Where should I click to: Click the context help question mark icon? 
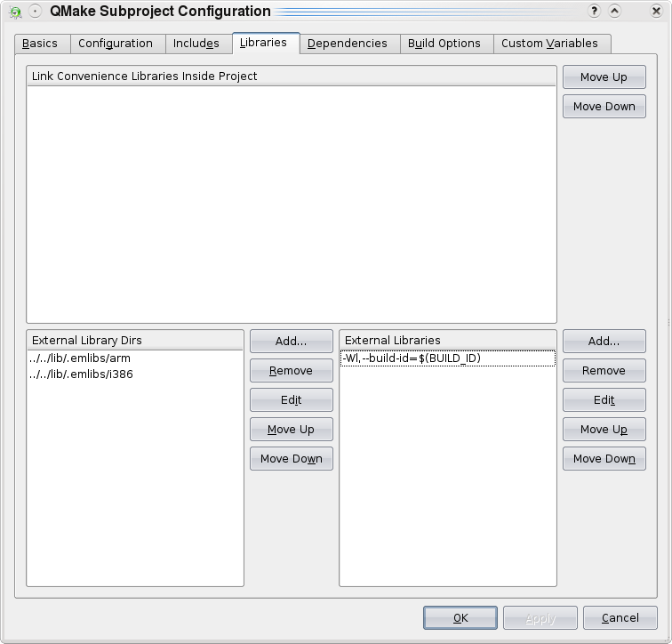pyautogui.click(x=595, y=12)
